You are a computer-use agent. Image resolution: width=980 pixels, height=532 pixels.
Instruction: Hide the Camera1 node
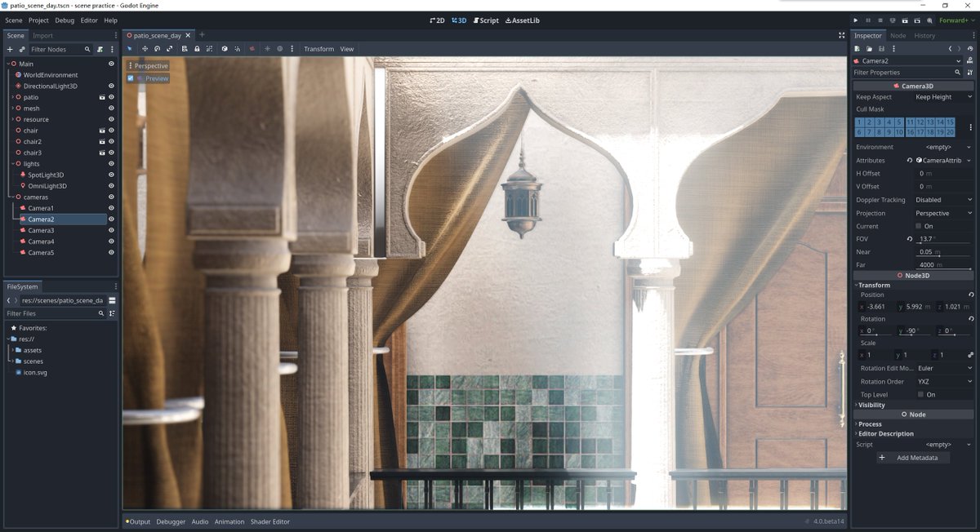[111, 208]
